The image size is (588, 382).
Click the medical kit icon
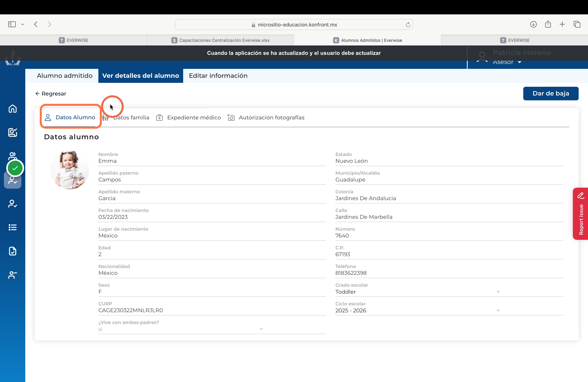point(159,118)
